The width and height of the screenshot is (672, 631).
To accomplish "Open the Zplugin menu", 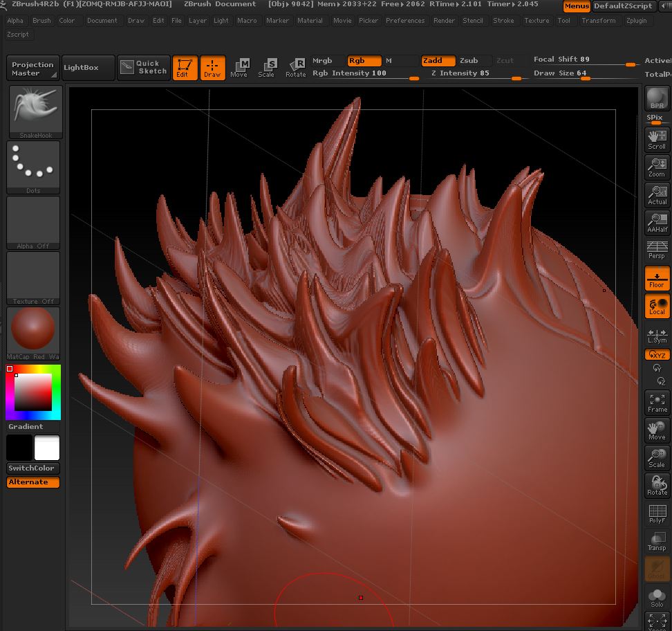I will (x=636, y=21).
